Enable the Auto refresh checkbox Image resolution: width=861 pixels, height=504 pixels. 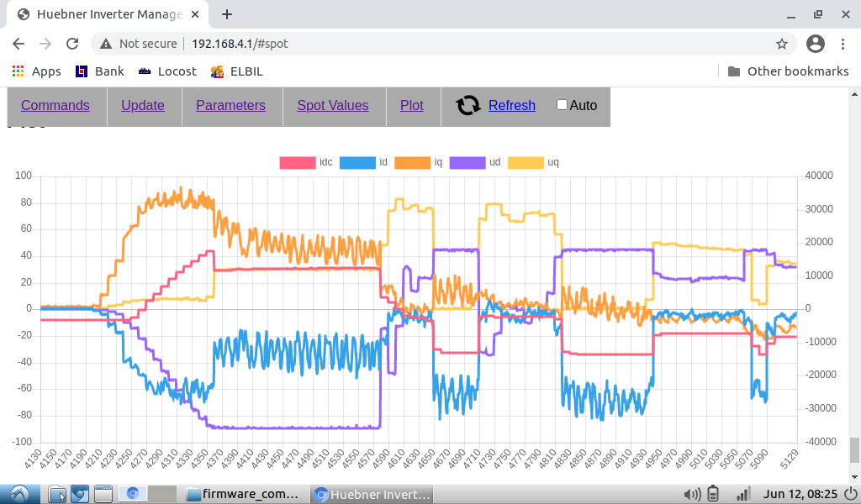tap(563, 105)
